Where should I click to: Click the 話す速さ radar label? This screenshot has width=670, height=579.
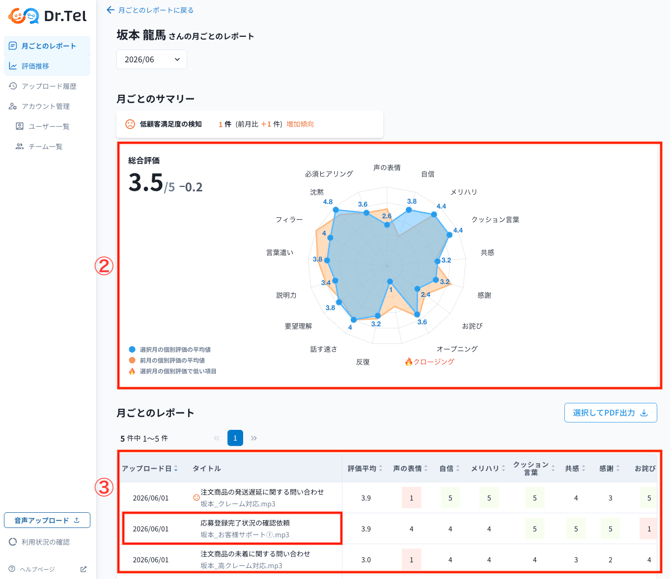coord(323,349)
